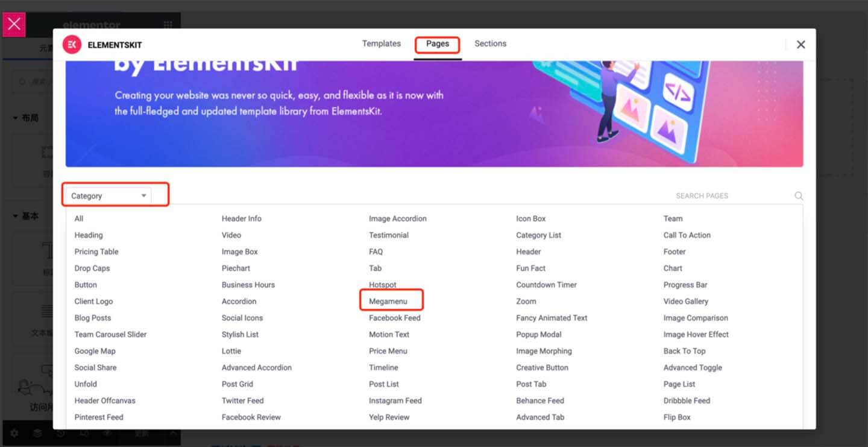Select the Heading category
This screenshot has width=868, height=447.
(89, 235)
